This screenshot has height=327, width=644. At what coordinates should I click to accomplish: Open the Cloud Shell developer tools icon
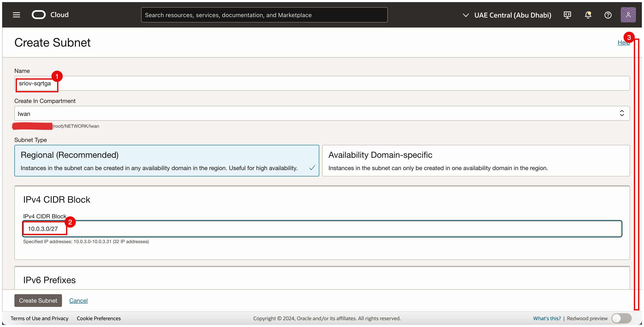567,15
